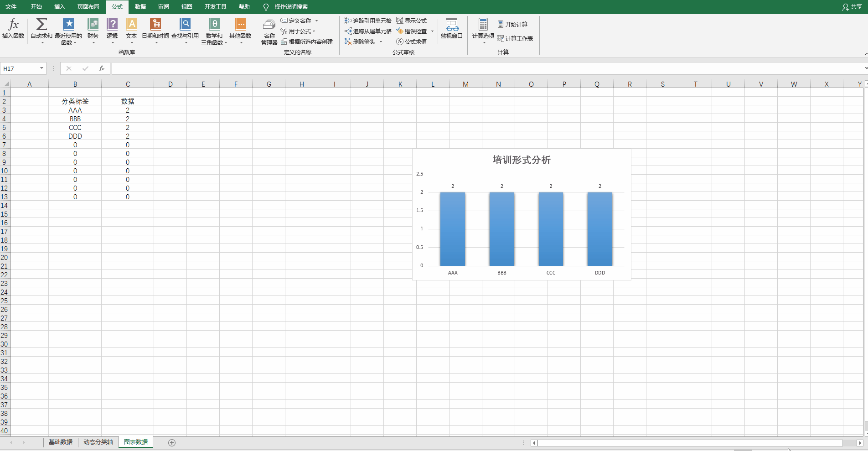Select cell B2 containing 分类标签
868x451 pixels.
[x=75, y=101]
